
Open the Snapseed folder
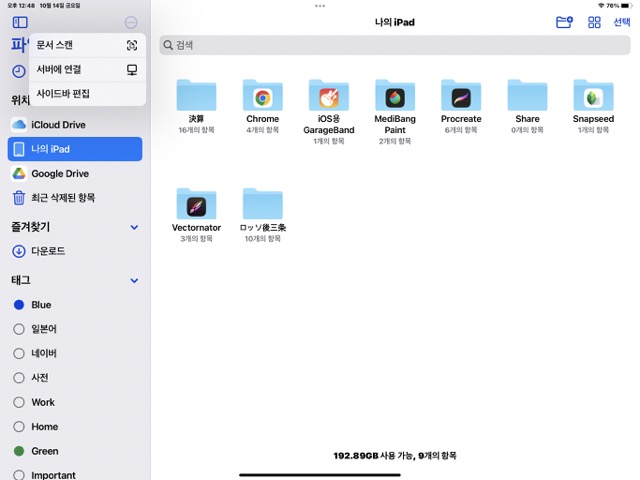(x=593, y=106)
